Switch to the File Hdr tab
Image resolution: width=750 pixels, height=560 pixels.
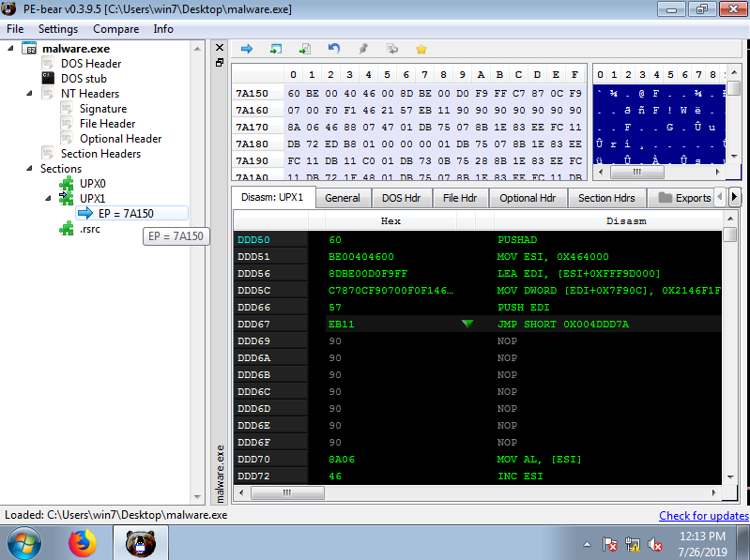pyautogui.click(x=460, y=198)
